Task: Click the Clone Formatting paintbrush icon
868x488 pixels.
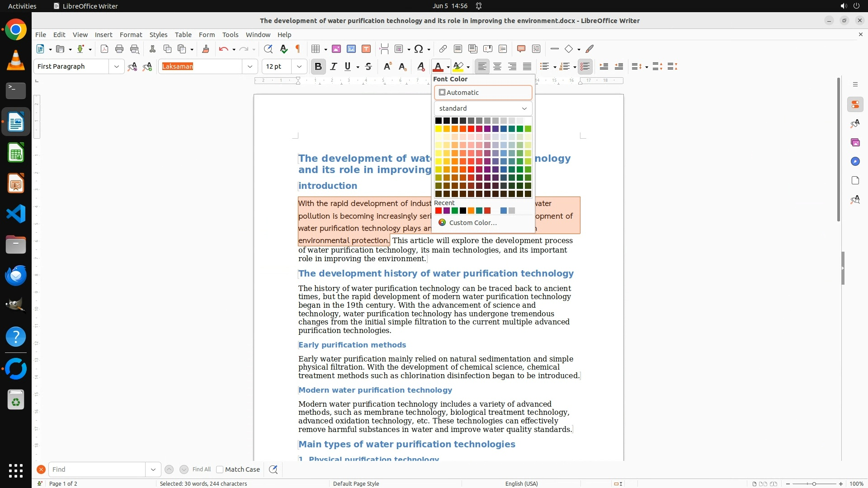Action: 206,49
